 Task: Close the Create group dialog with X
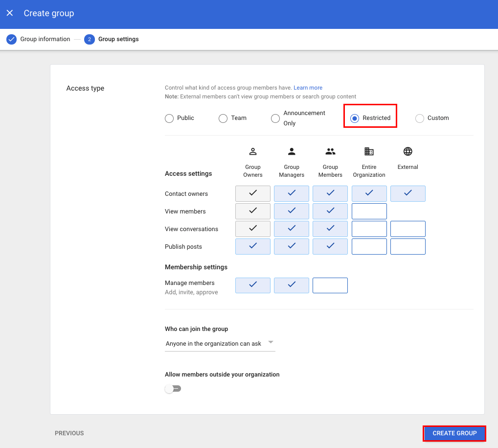[10, 13]
